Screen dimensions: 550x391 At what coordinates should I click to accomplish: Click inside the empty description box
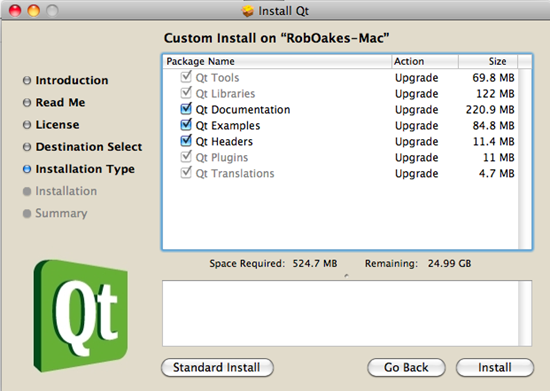tap(340, 313)
